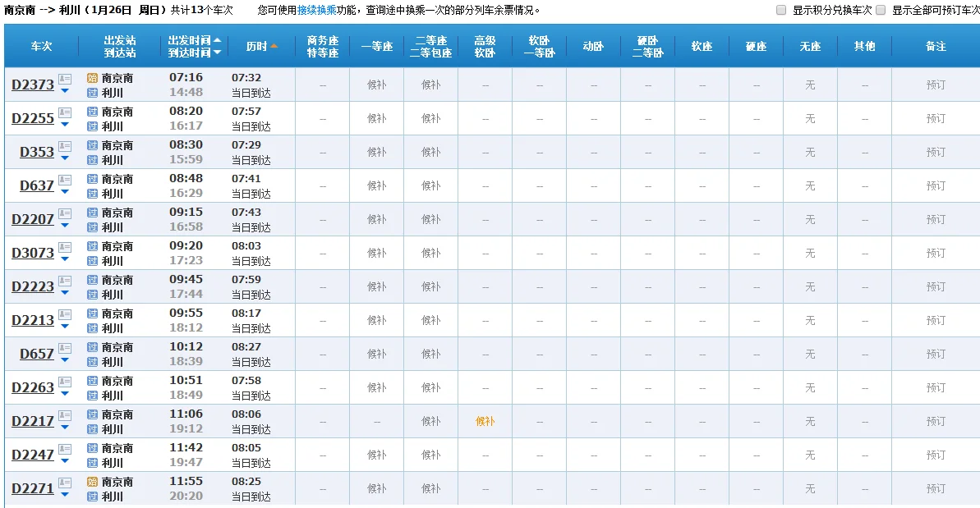Click the orange 始 origin station icon for D2373

[92, 78]
